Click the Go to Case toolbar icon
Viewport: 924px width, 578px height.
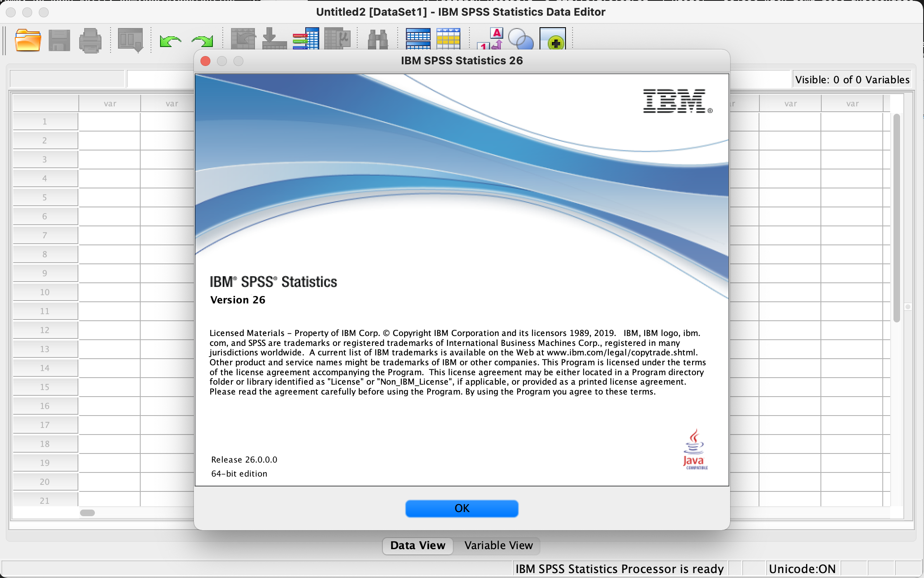[243, 39]
